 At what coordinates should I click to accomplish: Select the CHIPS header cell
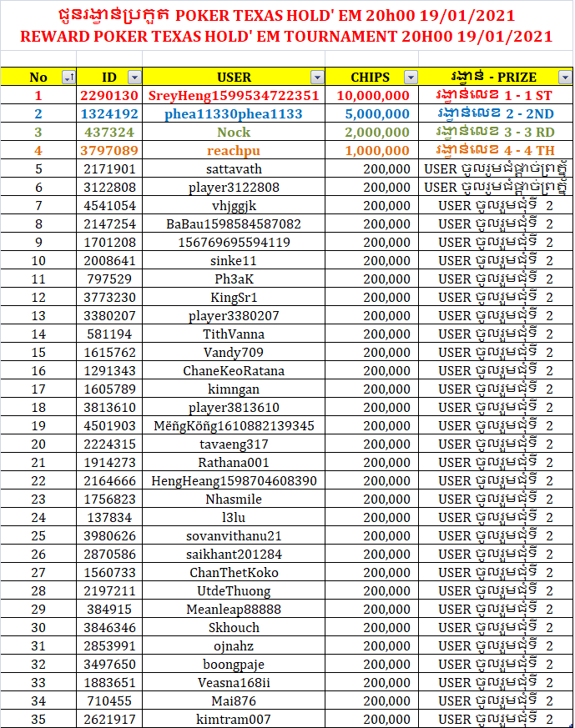[x=372, y=77]
